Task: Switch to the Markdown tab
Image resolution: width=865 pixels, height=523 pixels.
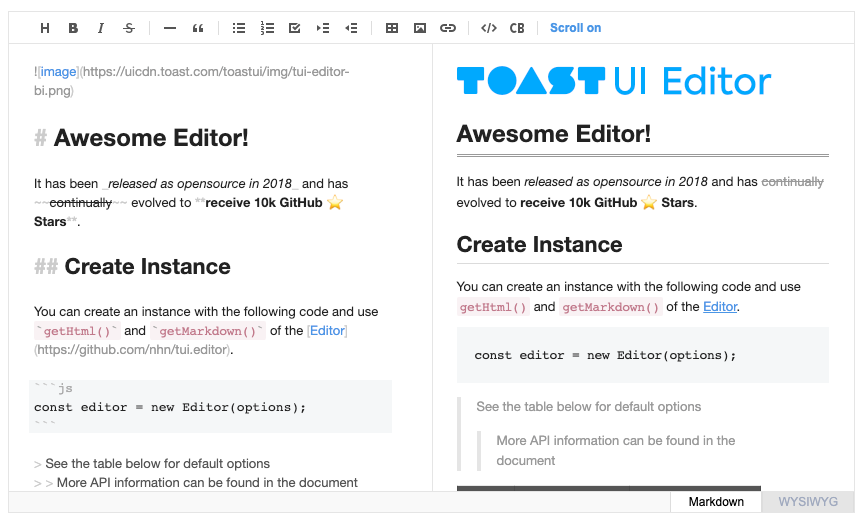Action: [716, 501]
